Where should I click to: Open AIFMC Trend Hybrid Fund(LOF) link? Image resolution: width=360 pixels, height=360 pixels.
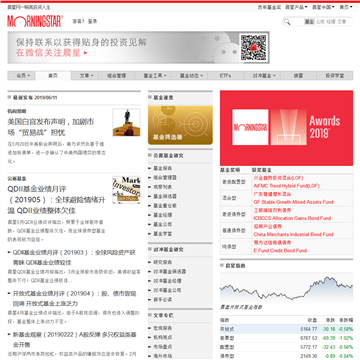(x=286, y=186)
